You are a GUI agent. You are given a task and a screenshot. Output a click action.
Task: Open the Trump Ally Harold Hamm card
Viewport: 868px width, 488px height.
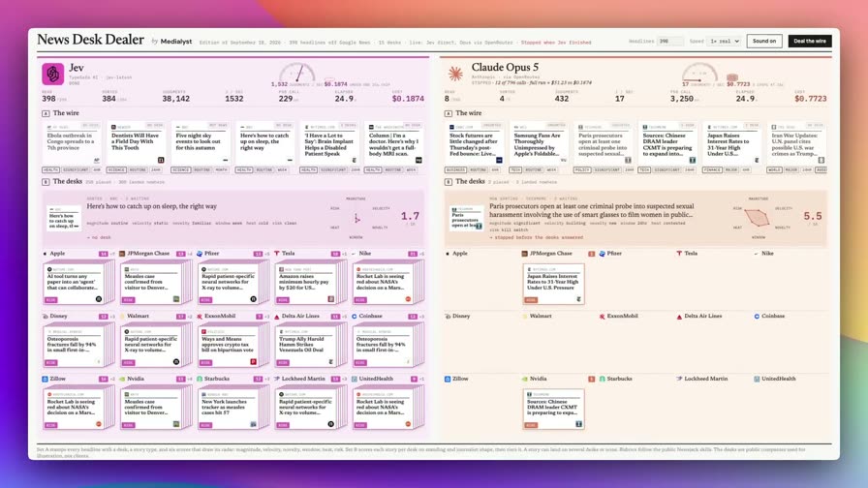coord(305,347)
